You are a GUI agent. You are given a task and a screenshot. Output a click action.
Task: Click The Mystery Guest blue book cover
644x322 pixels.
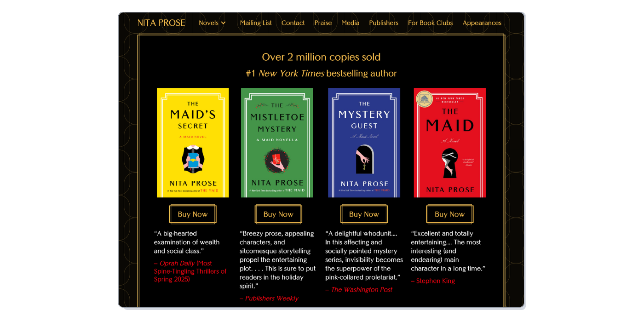coord(364,143)
